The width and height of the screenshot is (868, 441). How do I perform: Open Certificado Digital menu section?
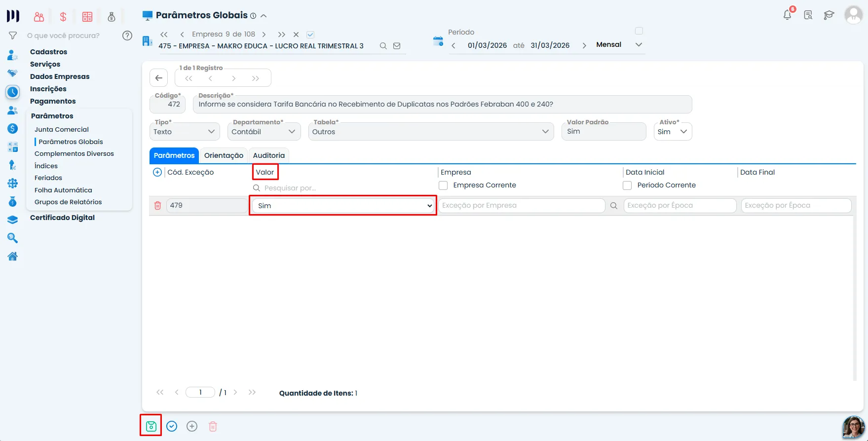tap(62, 218)
